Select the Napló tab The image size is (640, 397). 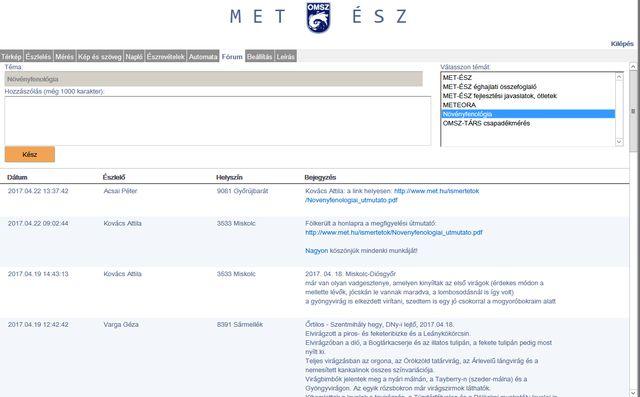pos(134,57)
